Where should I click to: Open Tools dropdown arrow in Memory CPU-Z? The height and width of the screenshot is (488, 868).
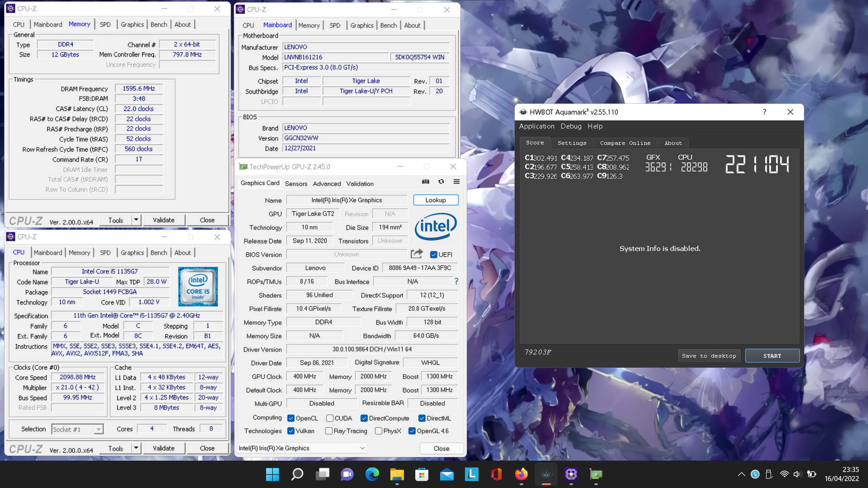(x=136, y=220)
